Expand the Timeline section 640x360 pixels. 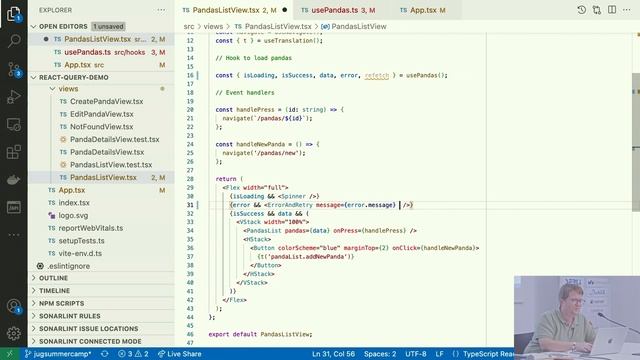(102, 291)
